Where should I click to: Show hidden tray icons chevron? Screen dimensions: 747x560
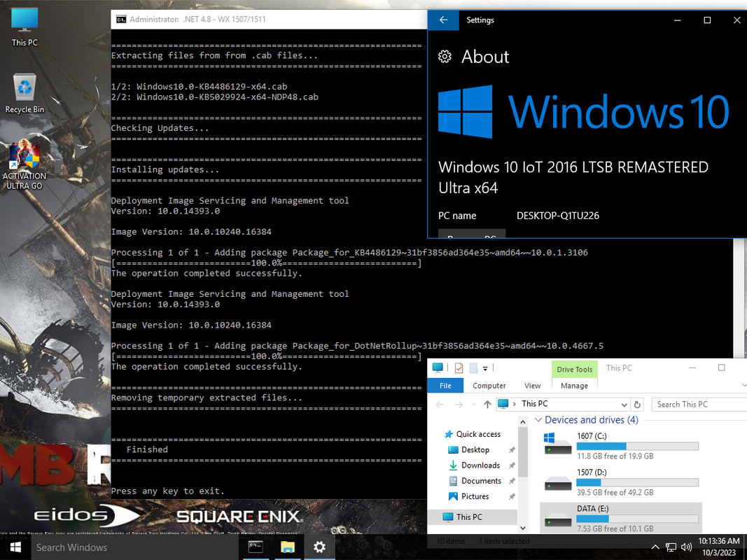pos(655,547)
